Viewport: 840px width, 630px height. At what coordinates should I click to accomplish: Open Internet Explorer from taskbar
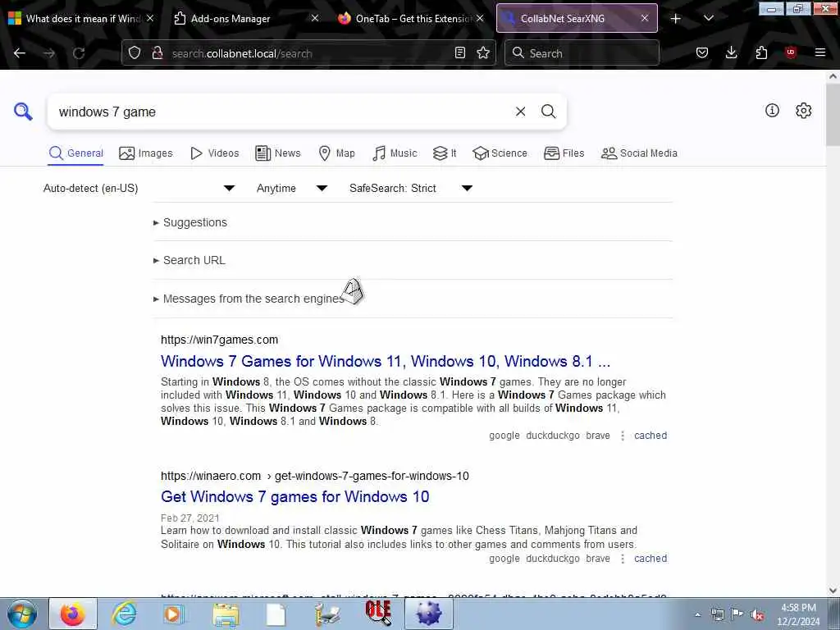click(x=124, y=614)
